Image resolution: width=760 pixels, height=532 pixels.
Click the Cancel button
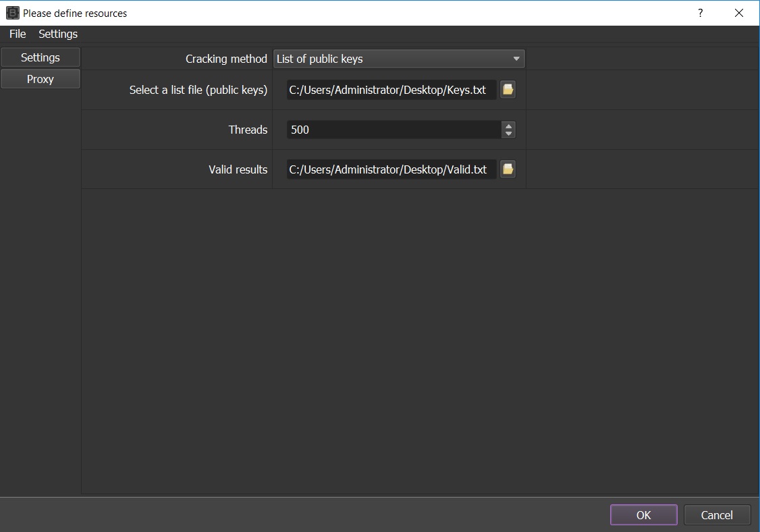717,515
